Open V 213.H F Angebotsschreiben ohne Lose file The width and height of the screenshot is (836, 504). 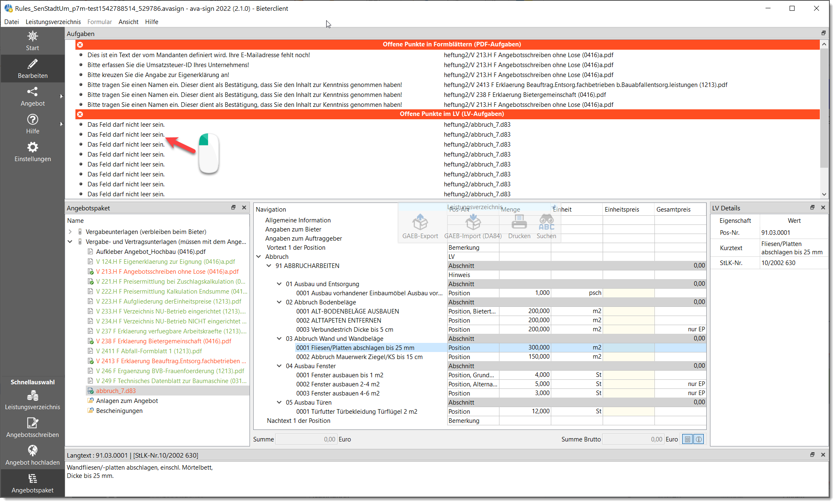167,271
